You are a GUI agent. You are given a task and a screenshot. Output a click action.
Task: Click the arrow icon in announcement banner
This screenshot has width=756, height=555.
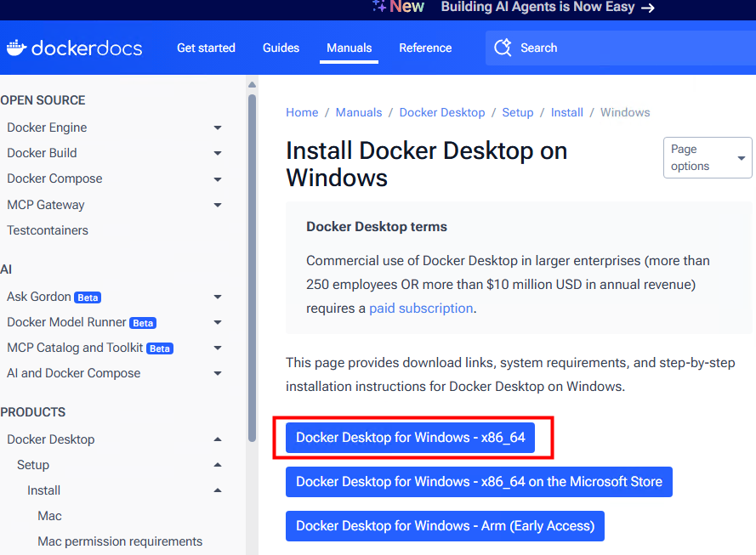point(647,8)
